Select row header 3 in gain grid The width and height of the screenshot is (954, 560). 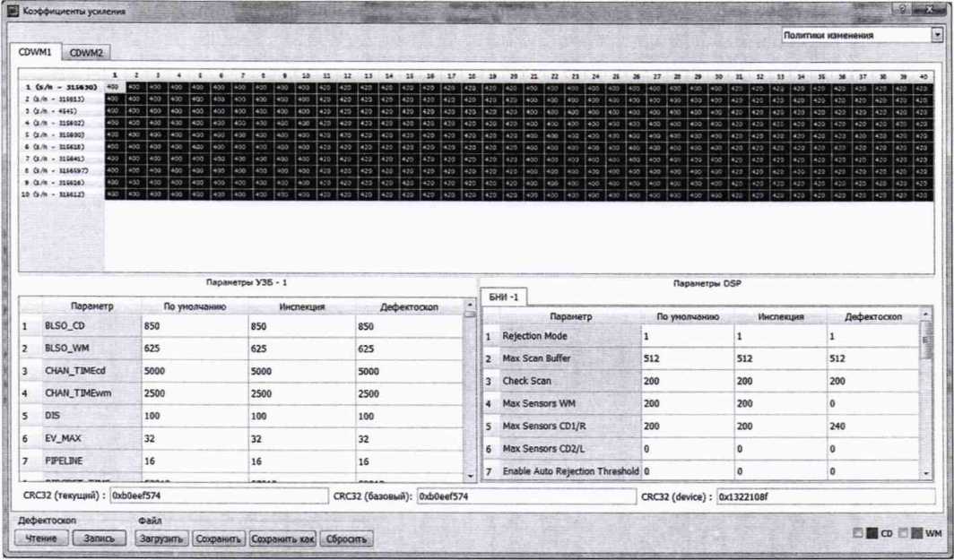tap(61, 111)
